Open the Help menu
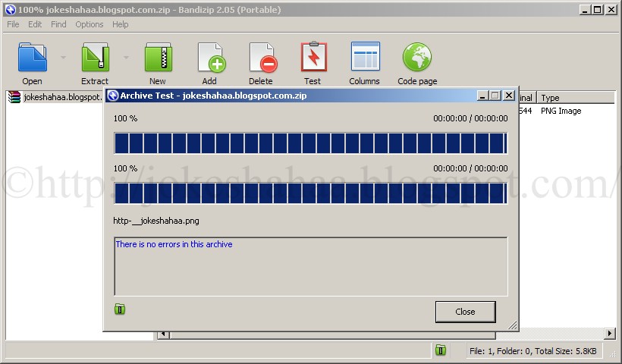 120,24
